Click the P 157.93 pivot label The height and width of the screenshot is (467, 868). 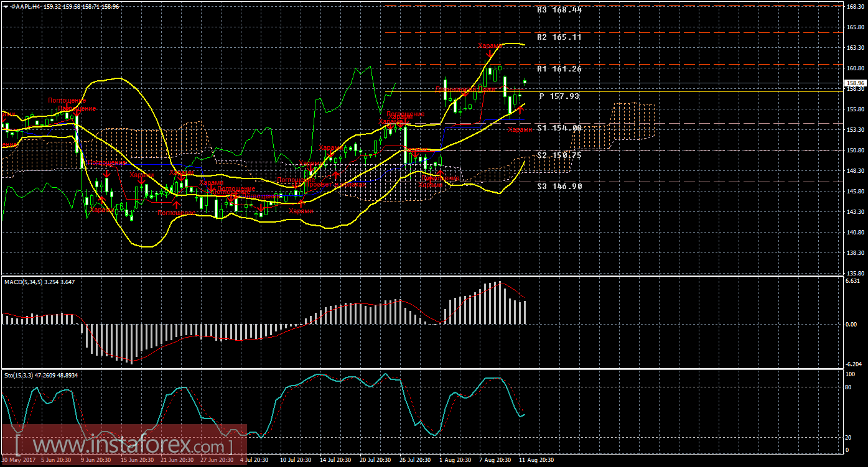coord(559,96)
